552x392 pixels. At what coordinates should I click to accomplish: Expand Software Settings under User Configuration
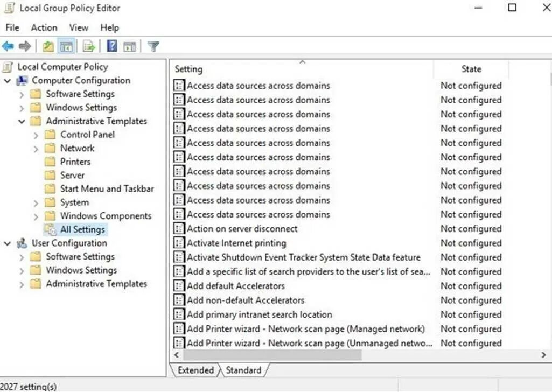22,257
